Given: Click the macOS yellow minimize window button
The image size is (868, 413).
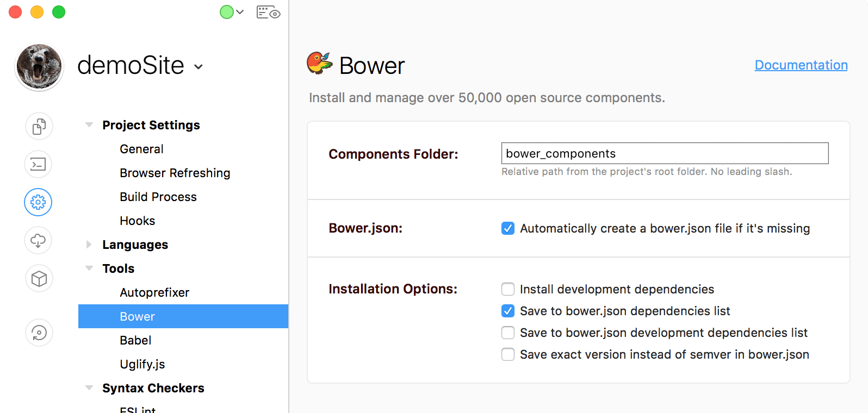Looking at the screenshot, I should click(x=37, y=12).
